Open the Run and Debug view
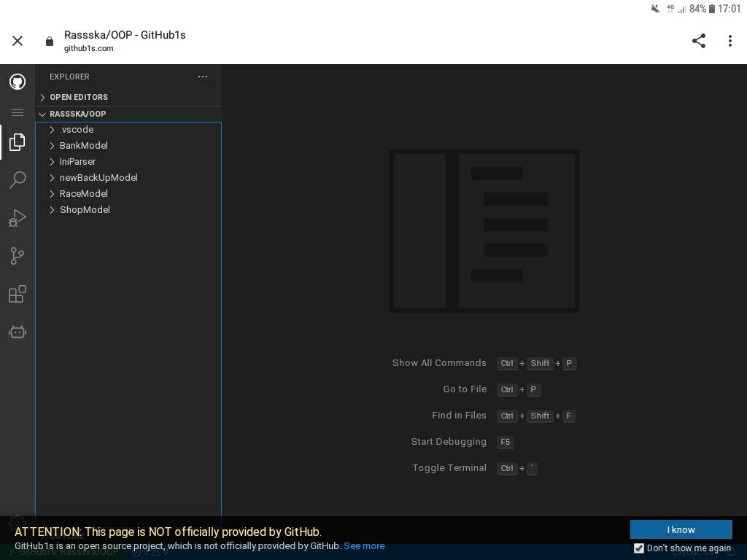The width and height of the screenshot is (747, 560). 18,218
